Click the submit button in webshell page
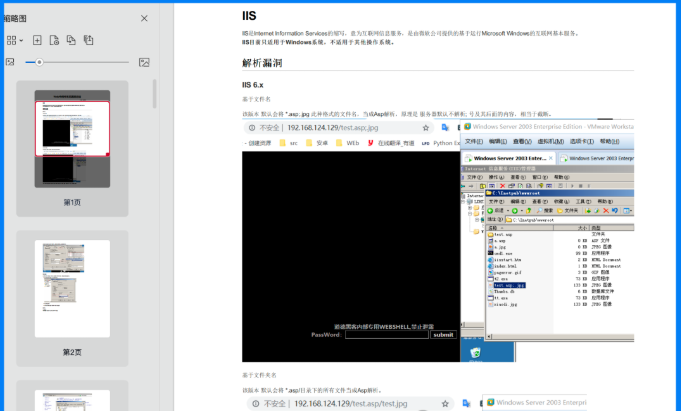Viewport: 681px width, 411px height. click(443, 335)
